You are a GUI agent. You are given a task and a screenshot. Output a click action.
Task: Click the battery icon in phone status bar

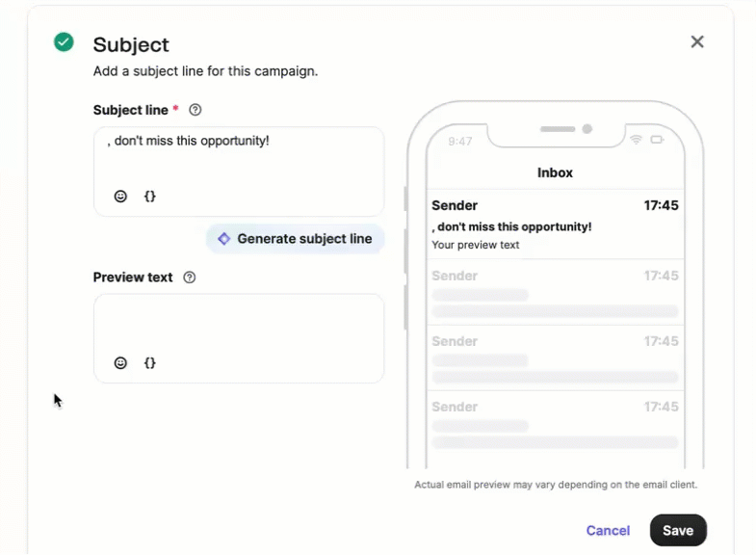point(657,140)
